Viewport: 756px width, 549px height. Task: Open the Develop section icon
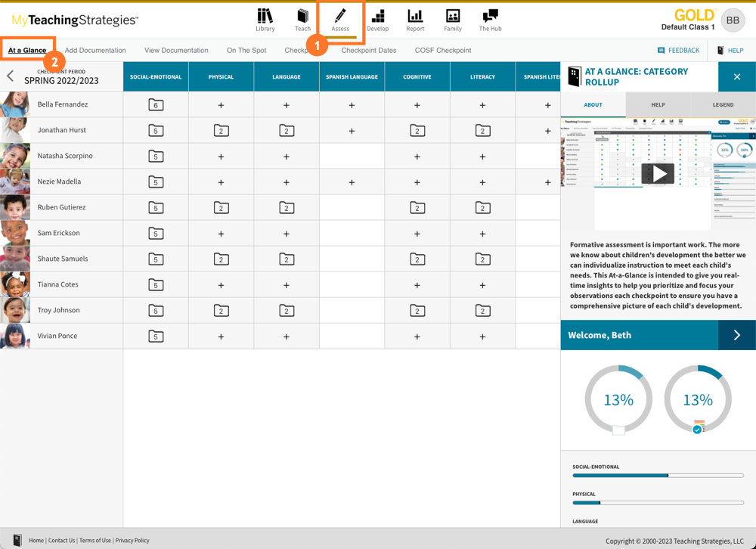pos(378,20)
